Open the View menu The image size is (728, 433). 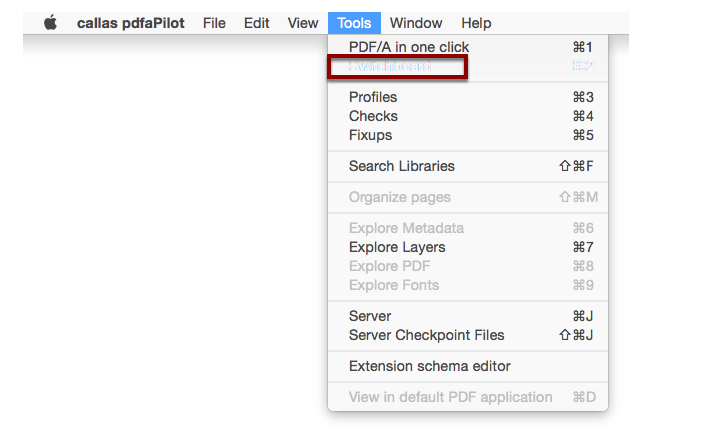pos(303,23)
